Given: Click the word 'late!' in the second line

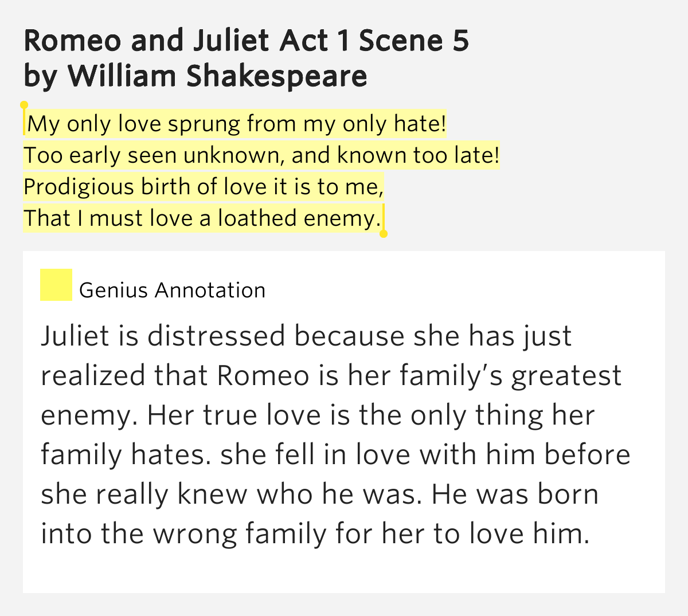Looking at the screenshot, I should [x=476, y=155].
